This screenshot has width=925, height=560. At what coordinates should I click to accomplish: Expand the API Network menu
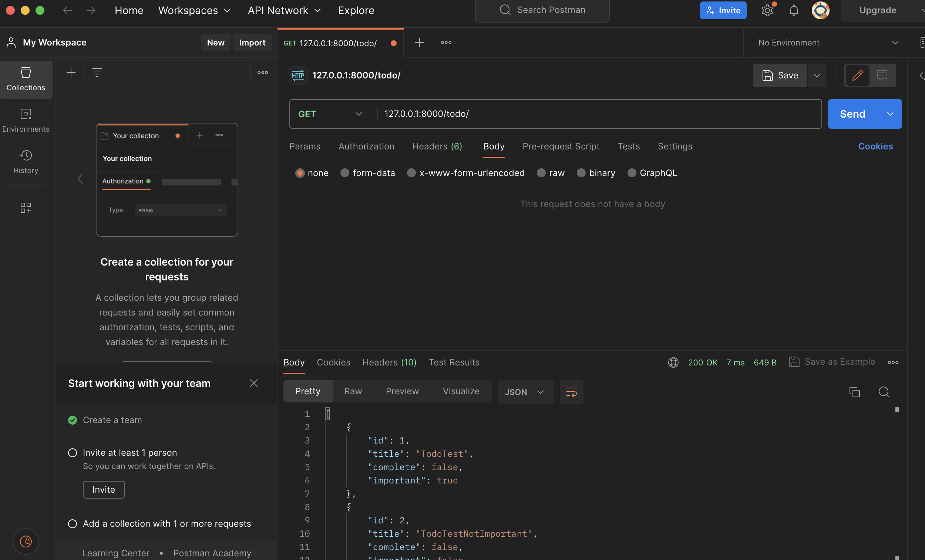[x=285, y=10]
